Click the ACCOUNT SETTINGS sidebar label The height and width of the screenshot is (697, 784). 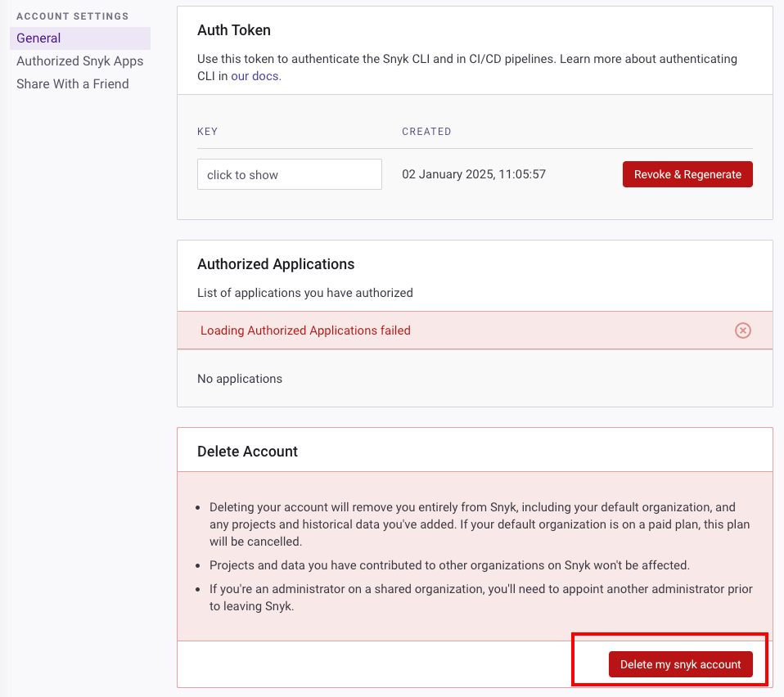(73, 16)
